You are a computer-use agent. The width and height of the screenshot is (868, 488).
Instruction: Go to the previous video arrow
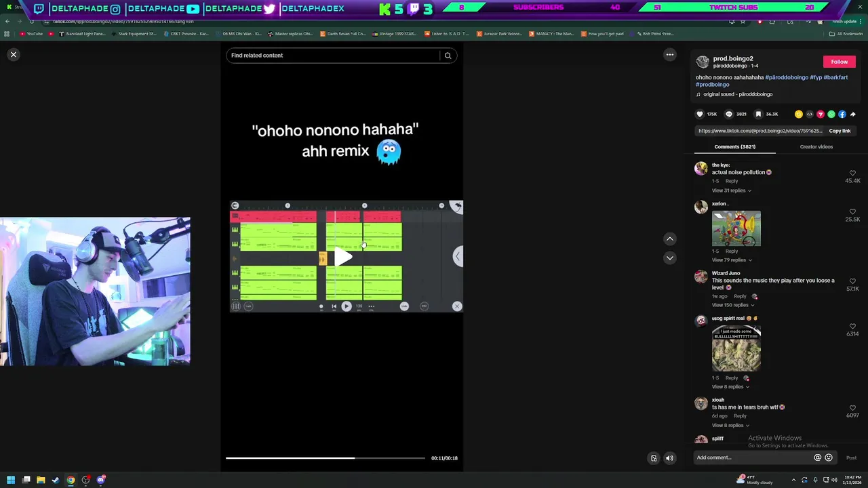tap(669, 239)
